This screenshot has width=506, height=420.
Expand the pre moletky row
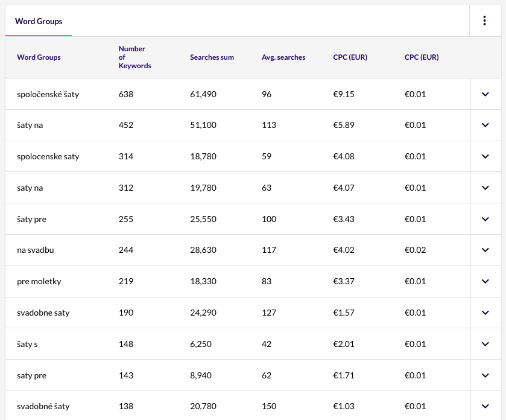tap(485, 281)
